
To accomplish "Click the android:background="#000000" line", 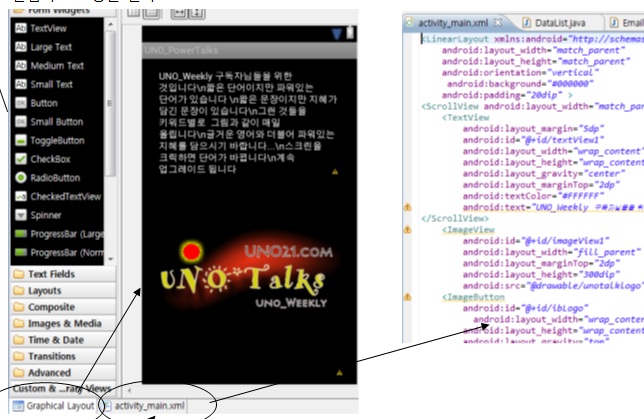I will pyautogui.click(x=520, y=84).
